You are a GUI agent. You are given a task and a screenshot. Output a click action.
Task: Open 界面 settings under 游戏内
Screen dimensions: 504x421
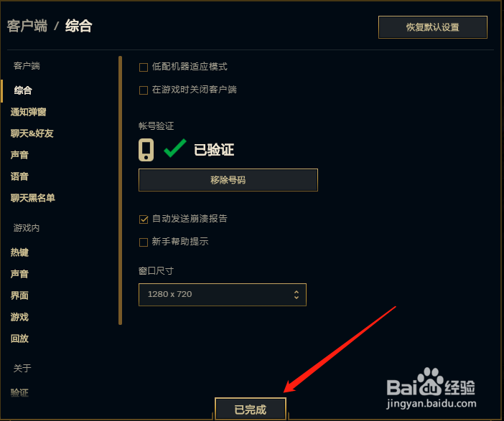click(19, 295)
